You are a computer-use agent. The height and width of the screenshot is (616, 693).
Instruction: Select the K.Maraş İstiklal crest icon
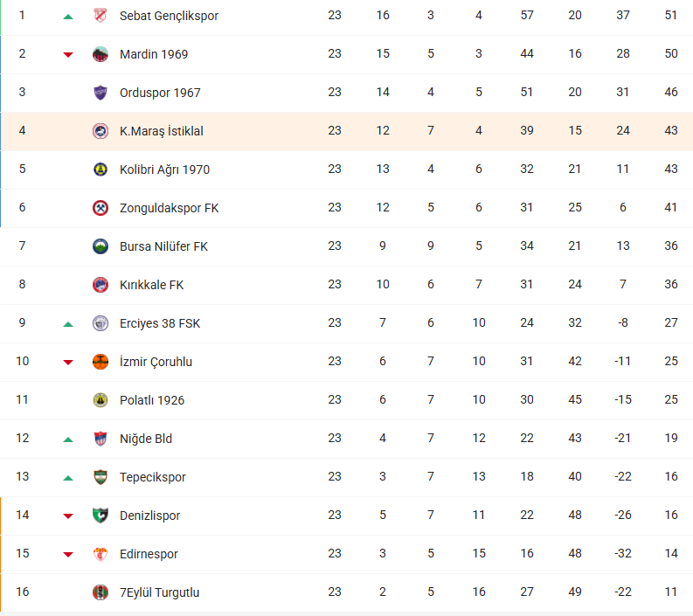pyautogui.click(x=100, y=131)
